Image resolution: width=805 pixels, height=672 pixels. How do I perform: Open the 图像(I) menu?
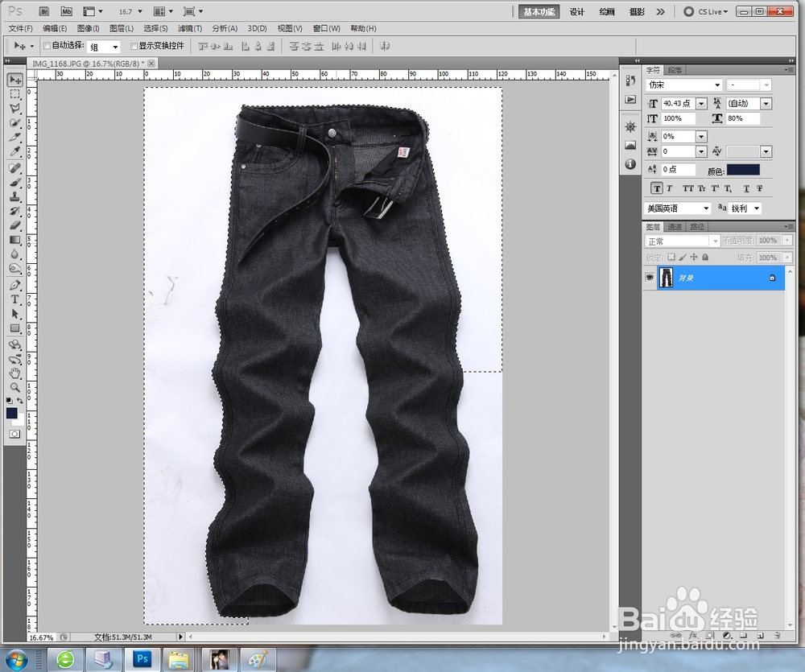[x=88, y=29]
